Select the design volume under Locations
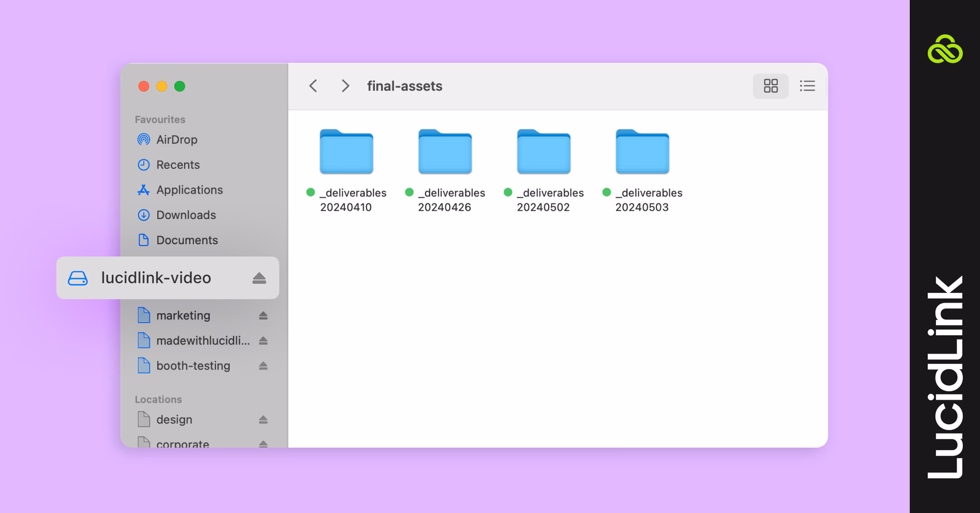Viewport: 980px width, 513px height. [x=174, y=419]
